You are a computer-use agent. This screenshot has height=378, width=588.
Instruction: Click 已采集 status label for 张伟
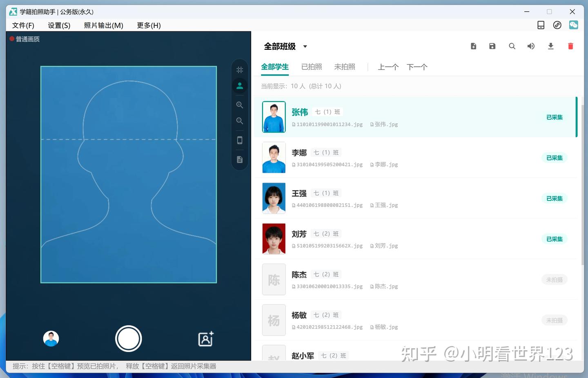coord(555,117)
